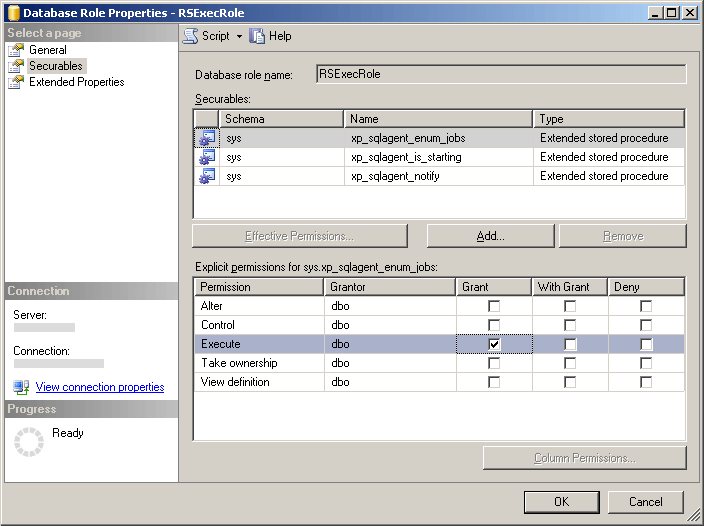Click the database cylinder title bar icon
The image size is (704, 526).
pyautogui.click(x=14, y=13)
